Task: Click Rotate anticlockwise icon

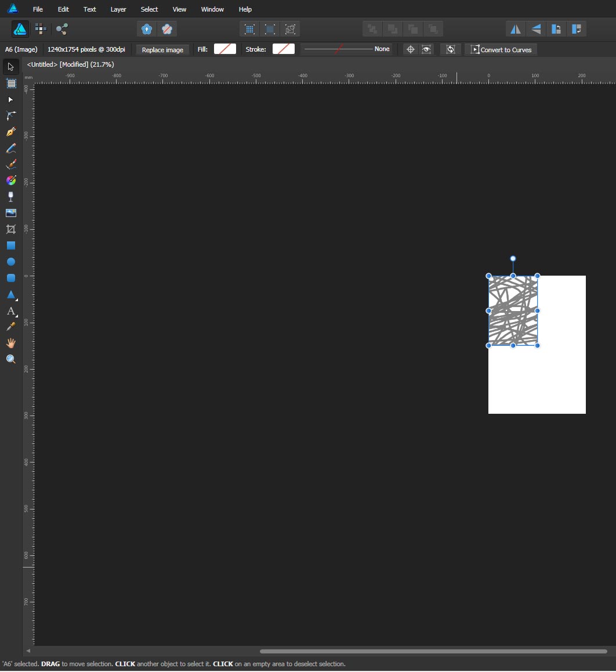Action: coord(556,29)
